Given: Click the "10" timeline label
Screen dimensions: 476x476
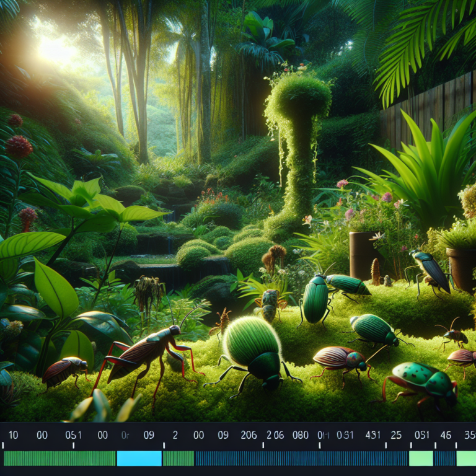Looking at the screenshot, I should click(14, 435).
